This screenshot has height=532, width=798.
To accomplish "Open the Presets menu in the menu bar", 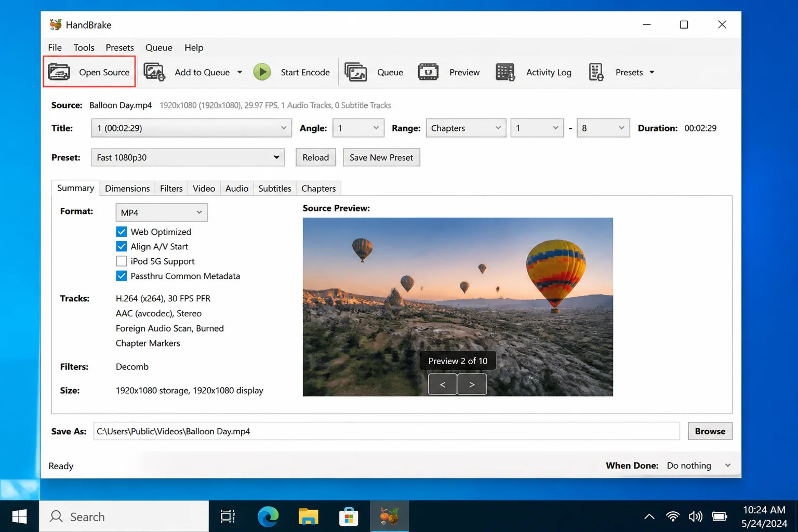I will pyautogui.click(x=119, y=47).
